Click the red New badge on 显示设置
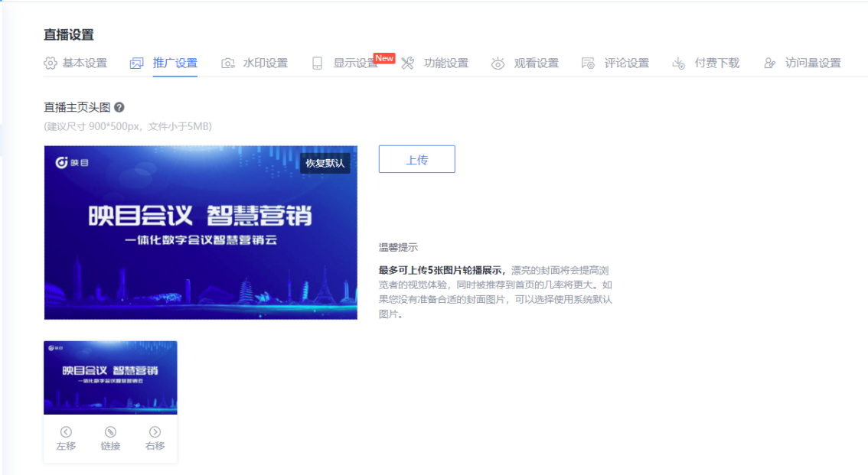Image resolution: width=868 pixels, height=475 pixels. (384, 58)
